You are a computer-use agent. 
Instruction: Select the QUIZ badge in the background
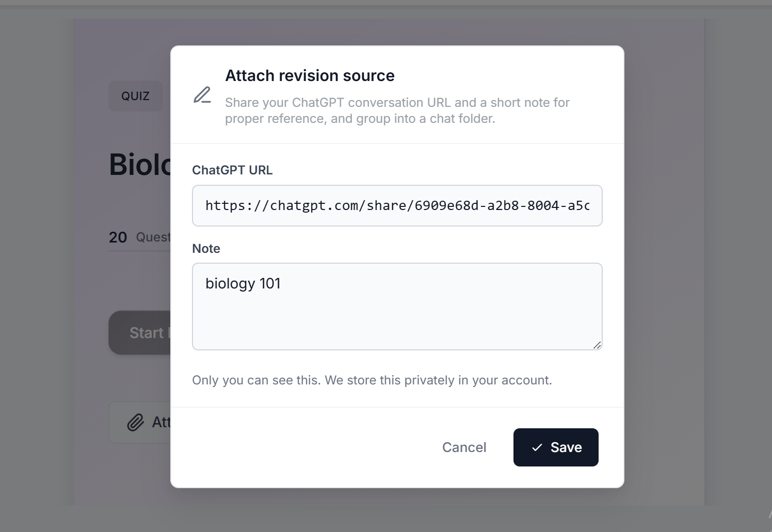(135, 95)
